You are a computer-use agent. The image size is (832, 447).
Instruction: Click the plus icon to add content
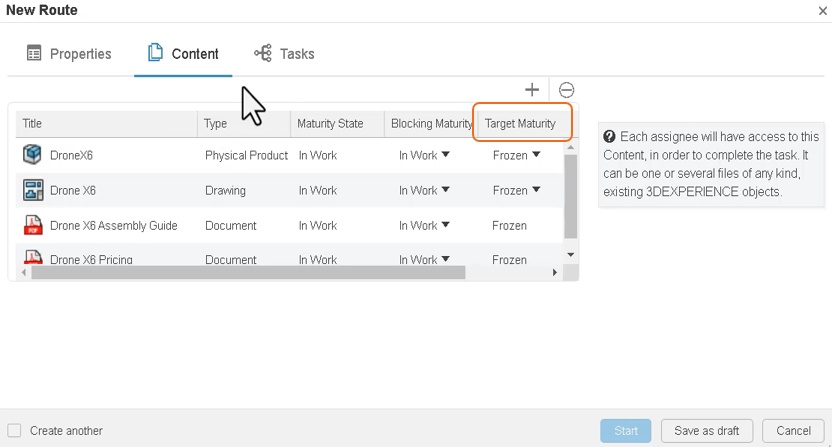pyautogui.click(x=532, y=90)
